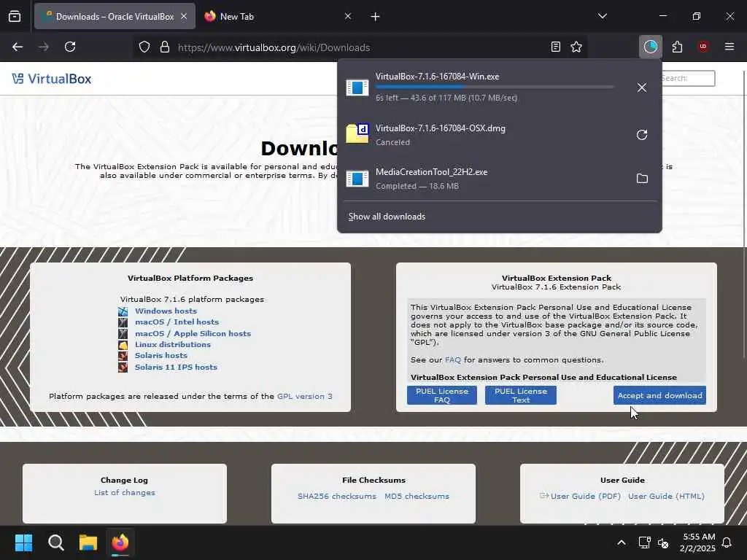Click the FAQ link in license text
Screen dimensions: 747x560
click(452, 360)
